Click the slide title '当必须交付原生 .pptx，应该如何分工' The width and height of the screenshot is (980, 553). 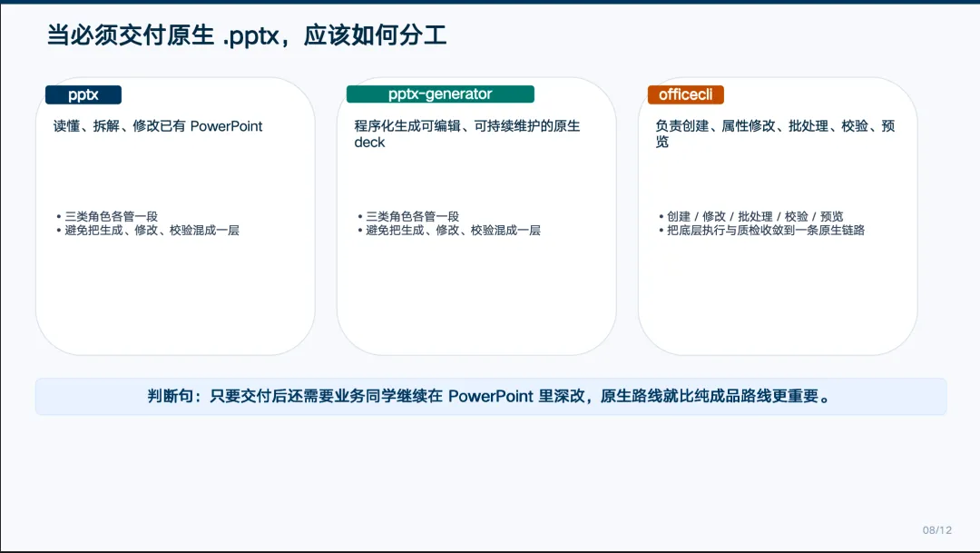(247, 35)
